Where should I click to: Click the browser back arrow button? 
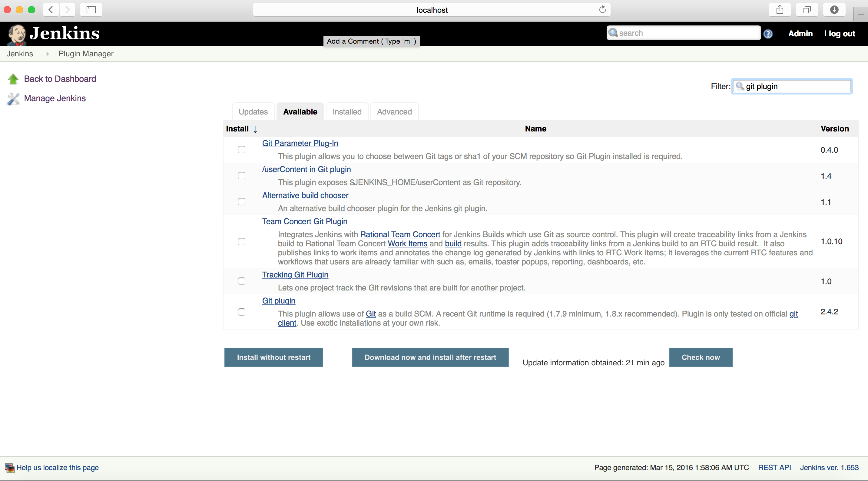[x=51, y=9]
